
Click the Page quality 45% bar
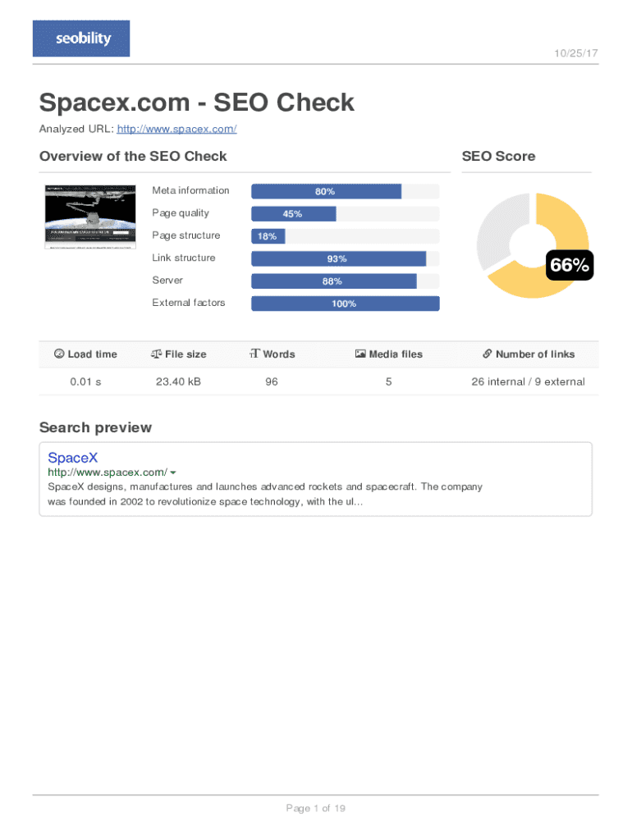[x=293, y=214]
